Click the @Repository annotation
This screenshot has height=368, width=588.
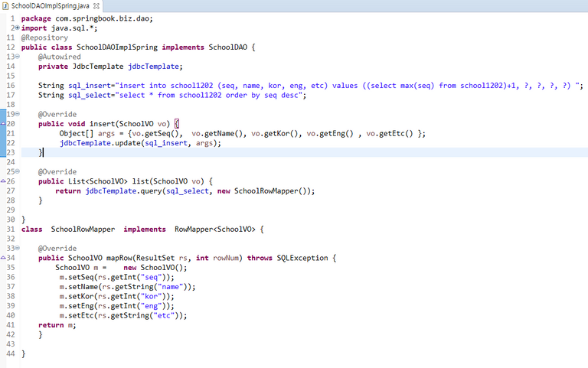pyautogui.click(x=44, y=37)
